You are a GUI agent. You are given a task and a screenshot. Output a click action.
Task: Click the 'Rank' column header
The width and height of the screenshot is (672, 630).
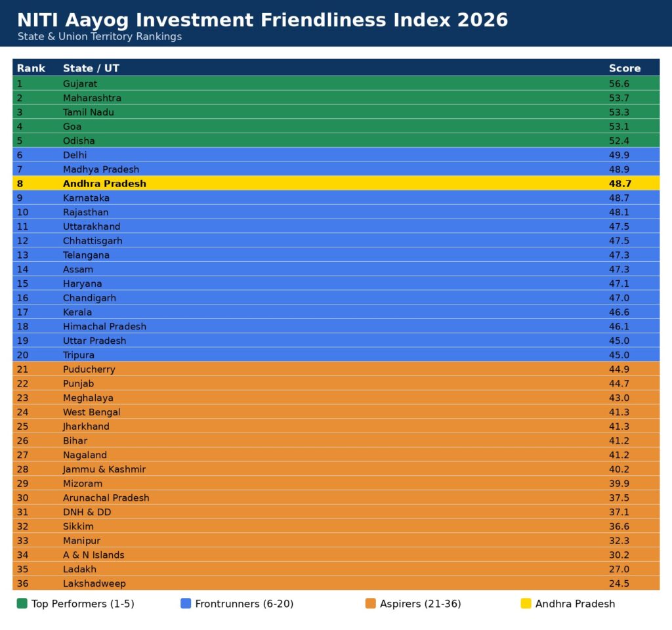(31, 68)
